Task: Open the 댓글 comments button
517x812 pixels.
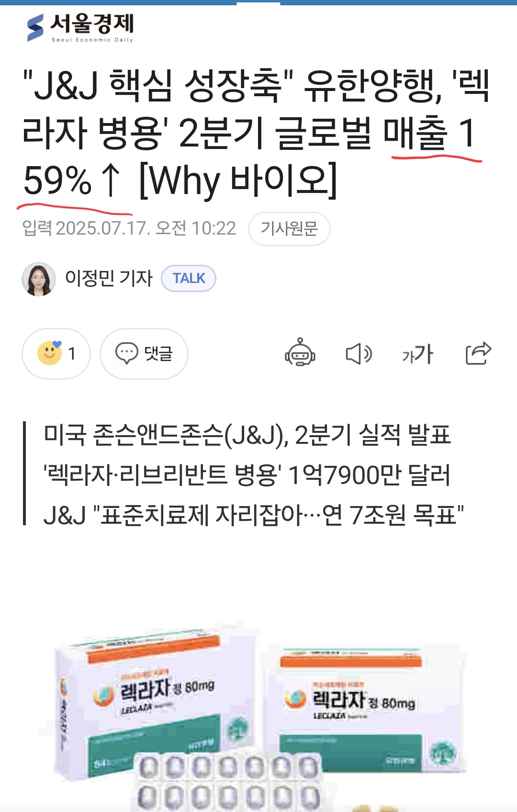Action: [x=144, y=354]
